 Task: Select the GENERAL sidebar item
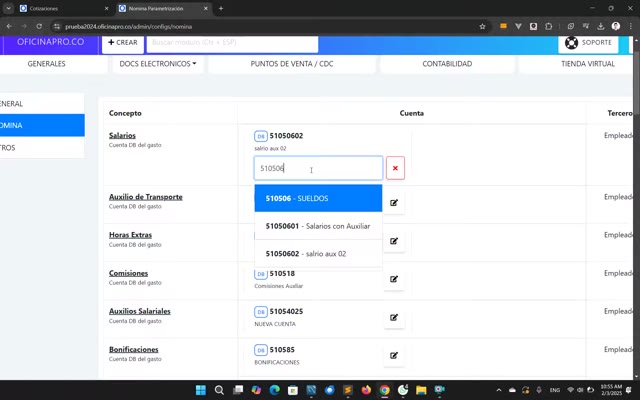point(42,104)
